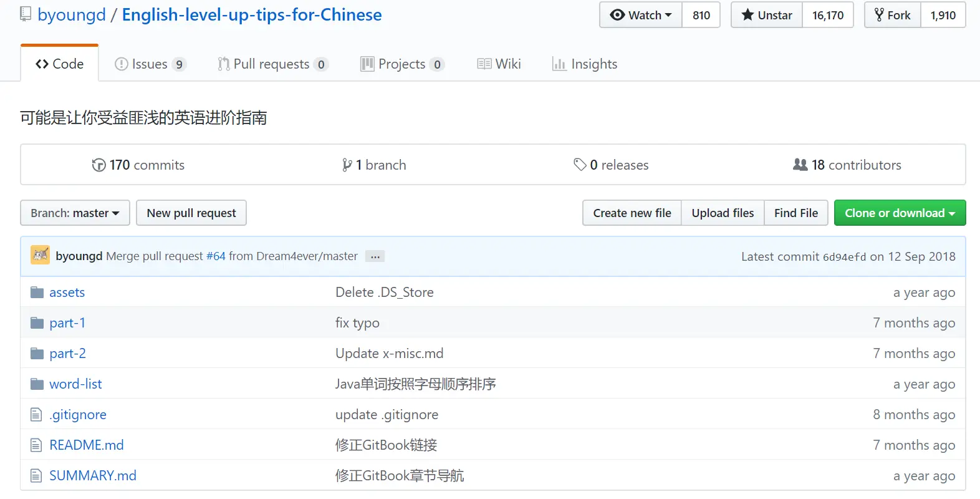The image size is (980, 499).
Task: Click the releases tag icon
Action: [x=580, y=165]
